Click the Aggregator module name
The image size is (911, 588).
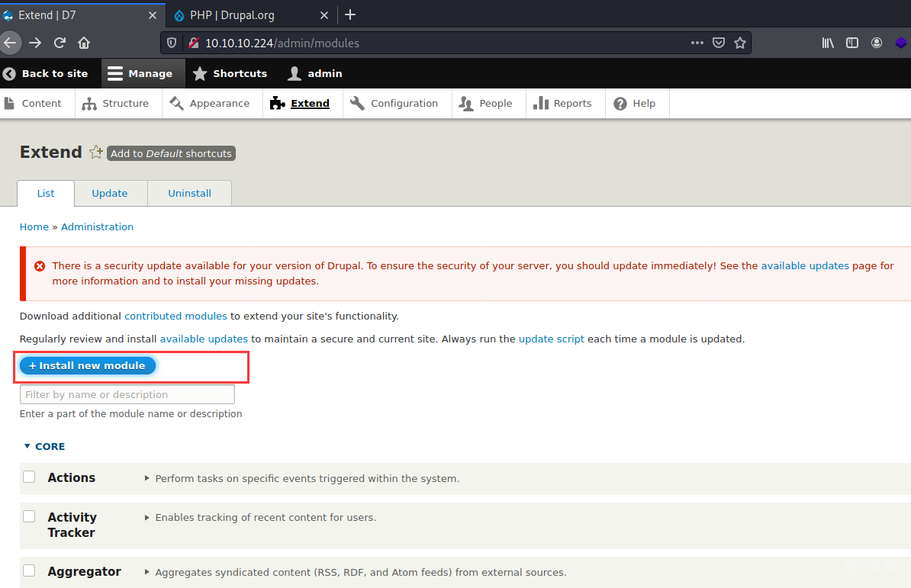(x=84, y=572)
